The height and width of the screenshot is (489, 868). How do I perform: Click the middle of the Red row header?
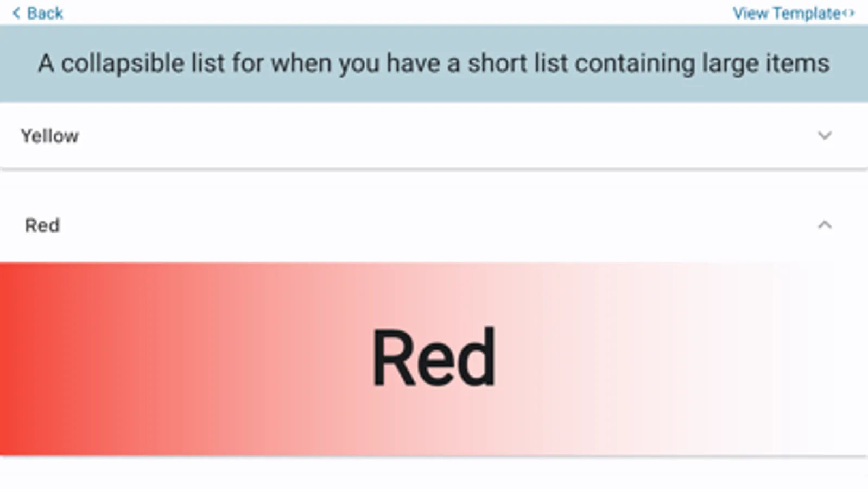(434, 225)
